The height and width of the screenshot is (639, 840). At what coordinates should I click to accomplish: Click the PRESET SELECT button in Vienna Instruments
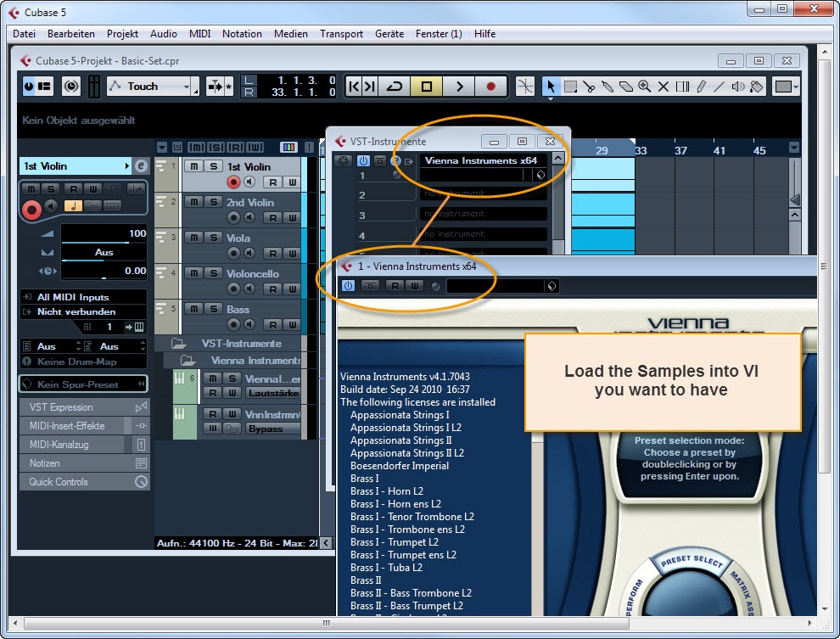click(691, 562)
